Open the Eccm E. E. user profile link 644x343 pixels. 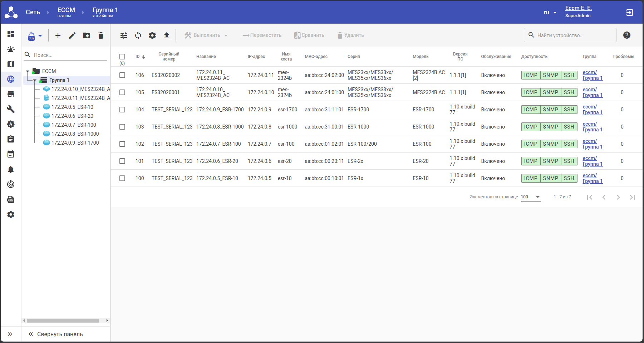pos(579,8)
